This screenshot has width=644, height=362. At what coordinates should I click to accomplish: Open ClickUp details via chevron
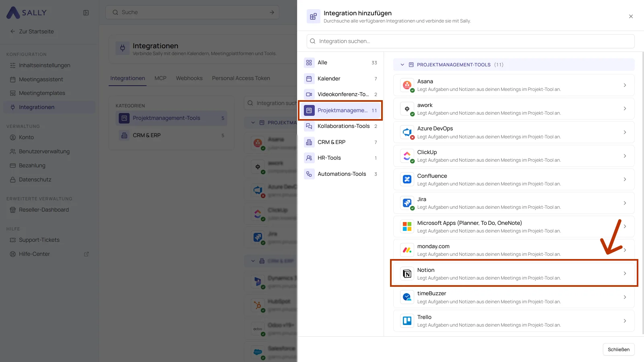[625, 156]
